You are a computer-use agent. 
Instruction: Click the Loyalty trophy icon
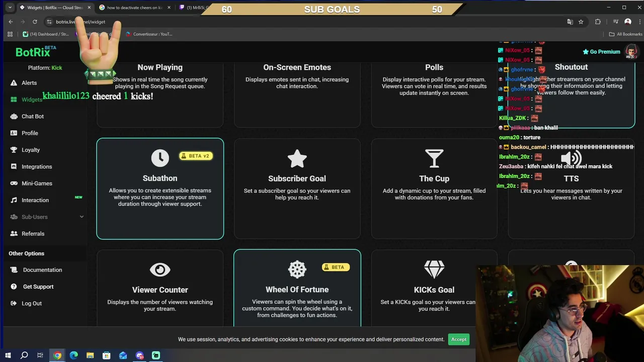[14, 150]
